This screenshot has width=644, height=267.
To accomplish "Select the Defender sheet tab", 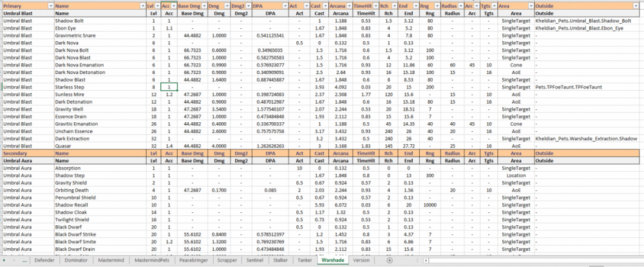I will (x=44, y=261).
